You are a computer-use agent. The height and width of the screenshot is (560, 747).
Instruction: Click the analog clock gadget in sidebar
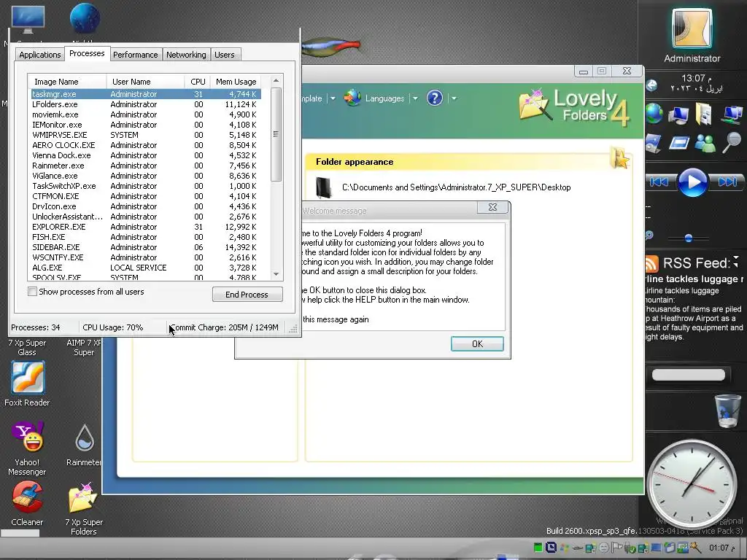point(692,483)
